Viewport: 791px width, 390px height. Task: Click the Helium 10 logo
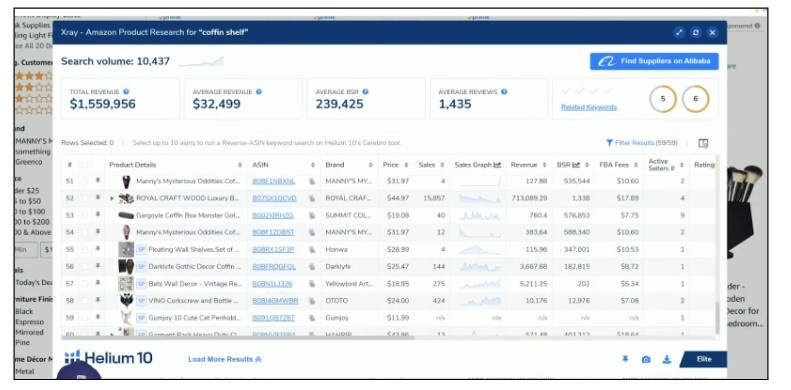(108, 358)
